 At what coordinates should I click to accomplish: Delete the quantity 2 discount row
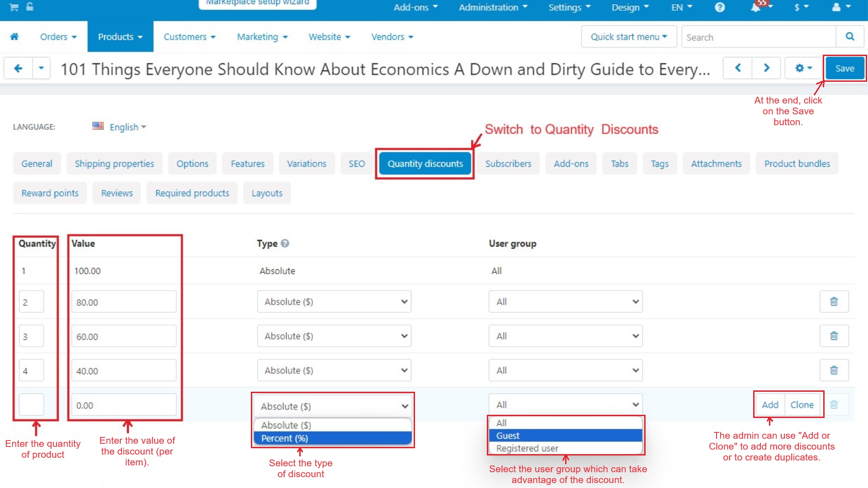(834, 301)
